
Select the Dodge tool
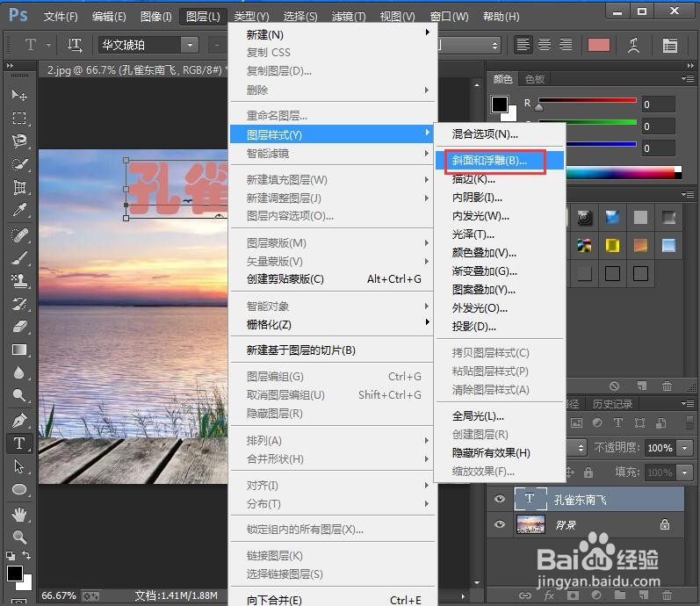18,395
